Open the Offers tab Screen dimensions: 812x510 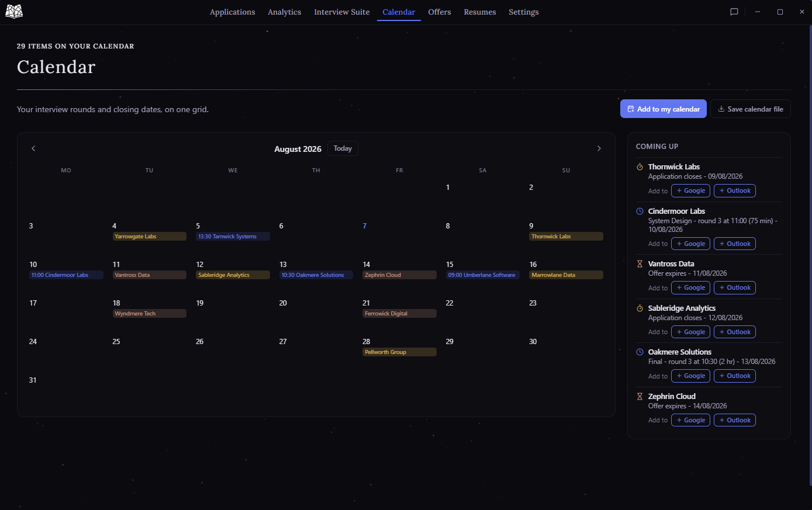click(440, 12)
